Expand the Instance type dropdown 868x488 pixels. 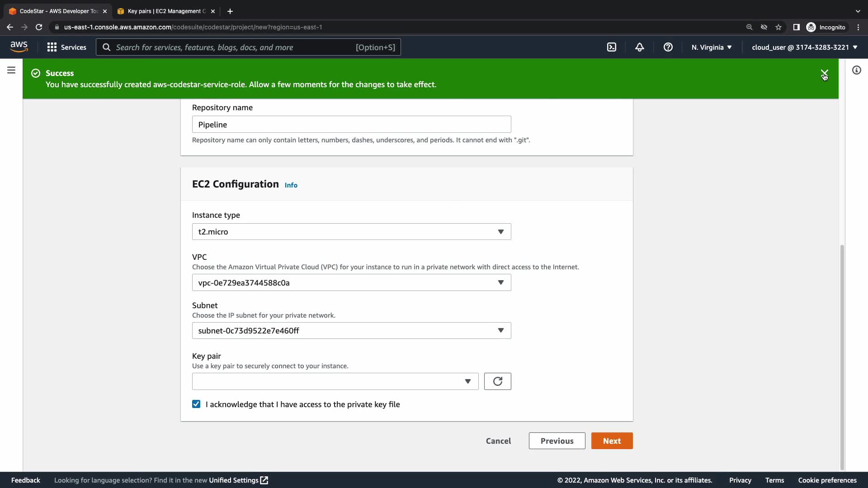click(351, 232)
